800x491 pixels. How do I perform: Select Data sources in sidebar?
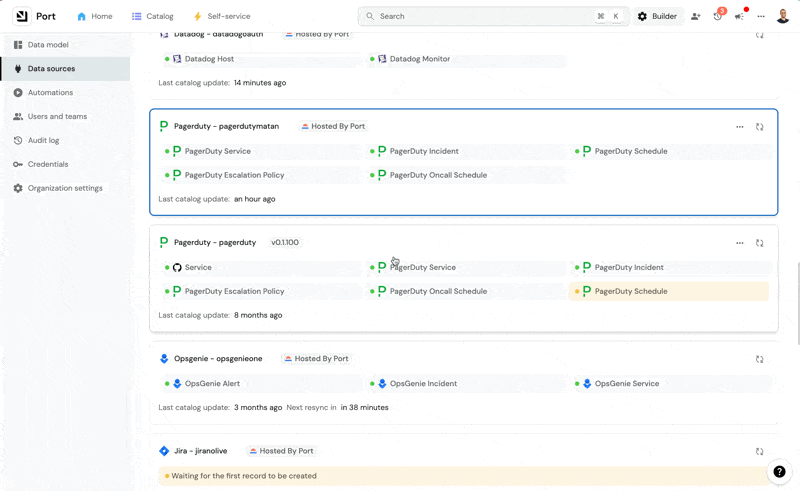[65, 68]
